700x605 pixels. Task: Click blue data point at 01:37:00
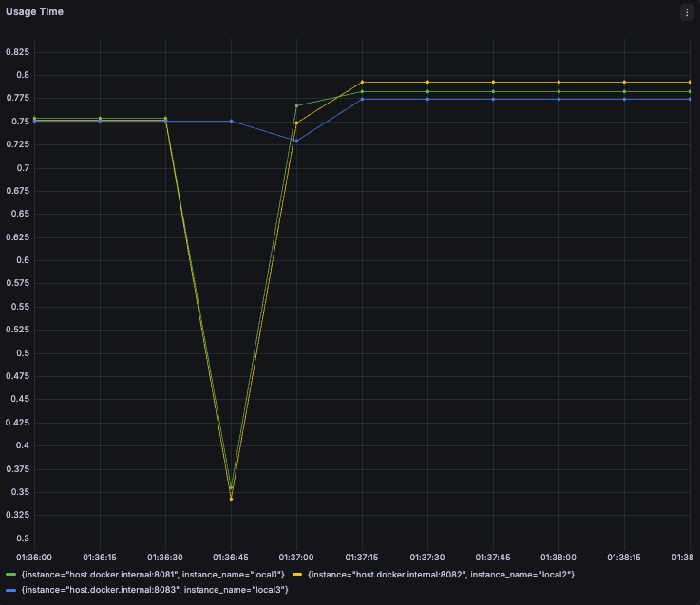[x=297, y=142]
